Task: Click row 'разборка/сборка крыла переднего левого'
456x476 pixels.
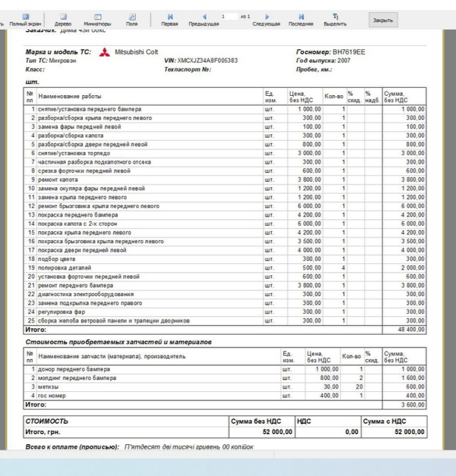Action: click(225, 118)
